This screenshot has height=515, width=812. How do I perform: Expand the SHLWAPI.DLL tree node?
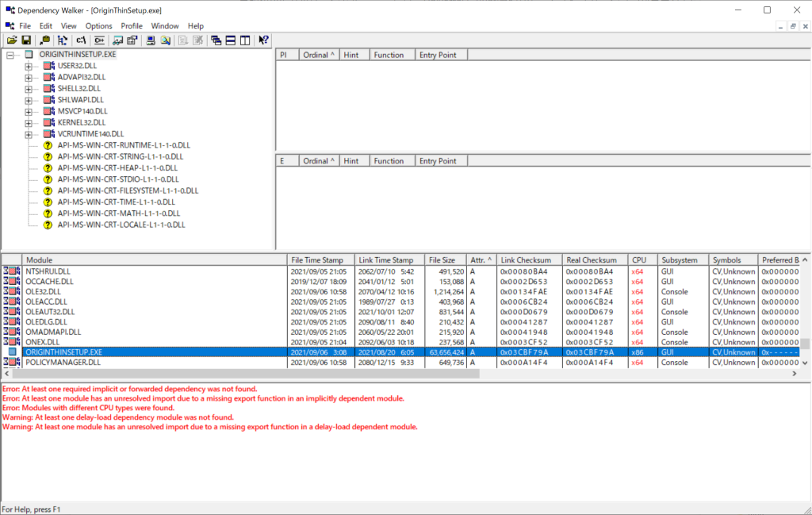[29, 100]
